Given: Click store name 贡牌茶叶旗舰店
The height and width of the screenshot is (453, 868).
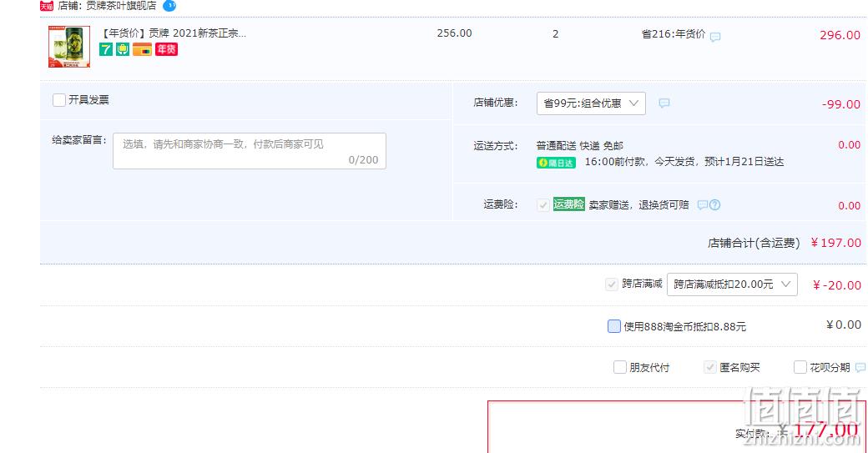Looking at the screenshot, I should point(121,6).
